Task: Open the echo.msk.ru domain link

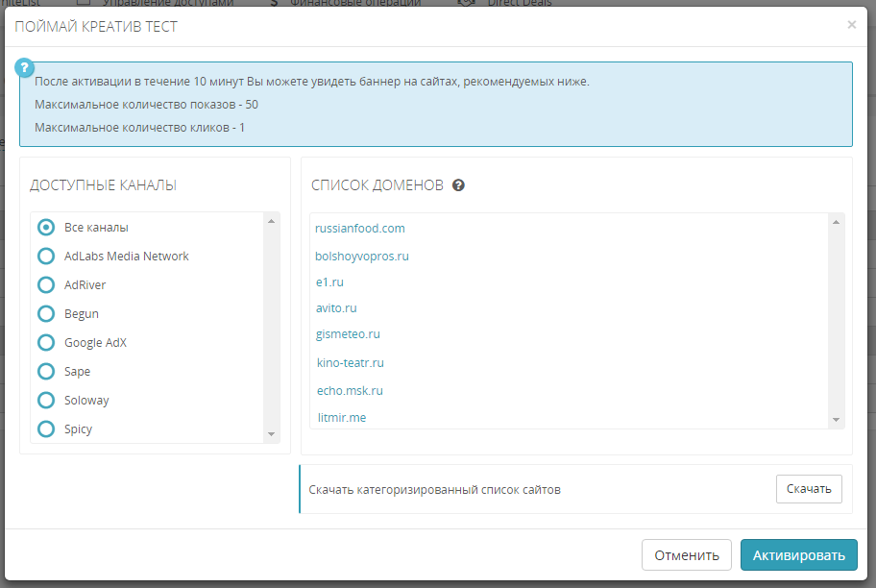Action: pyautogui.click(x=350, y=391)
